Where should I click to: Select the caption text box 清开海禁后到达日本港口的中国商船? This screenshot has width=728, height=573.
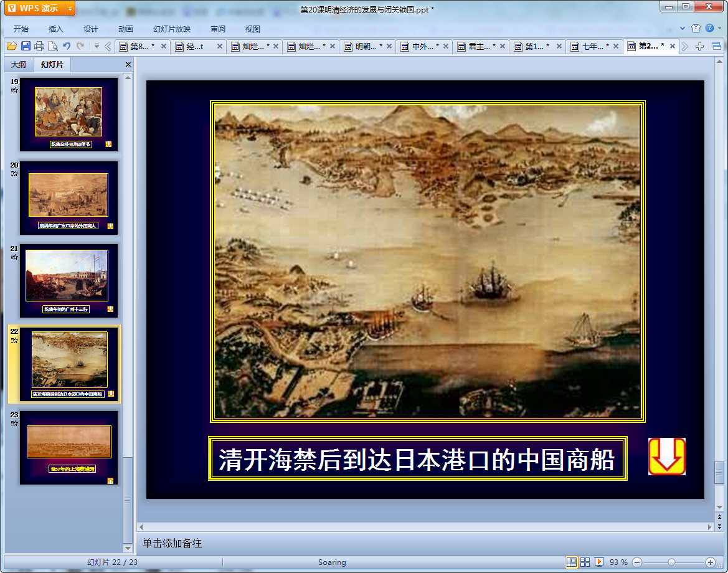pyautogui.click(x=418, y=459)
